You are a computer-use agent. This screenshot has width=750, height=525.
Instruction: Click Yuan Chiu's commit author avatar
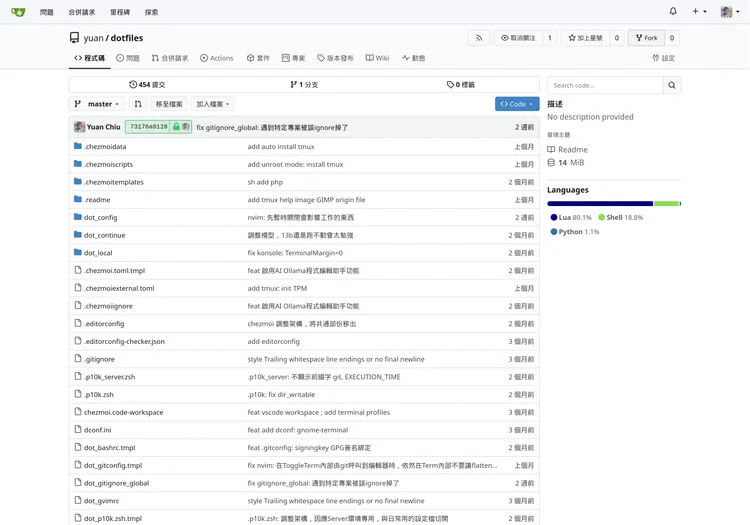click(79, 127)
